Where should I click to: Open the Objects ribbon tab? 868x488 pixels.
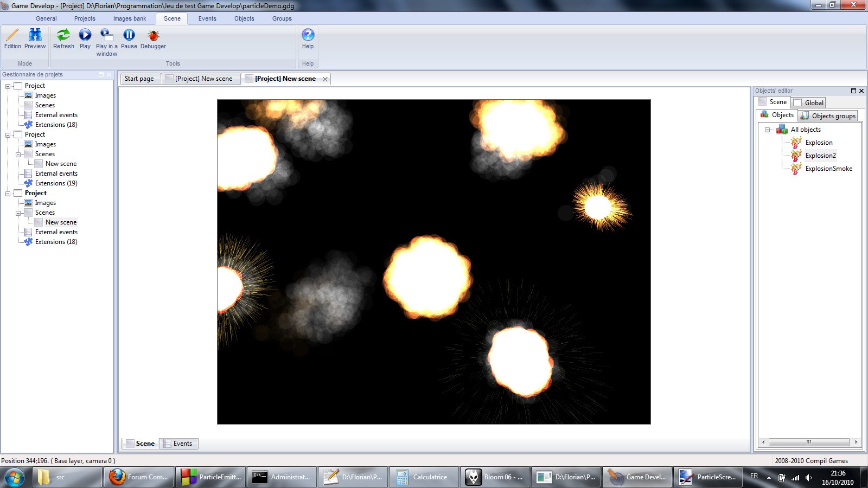coord(244,18)
